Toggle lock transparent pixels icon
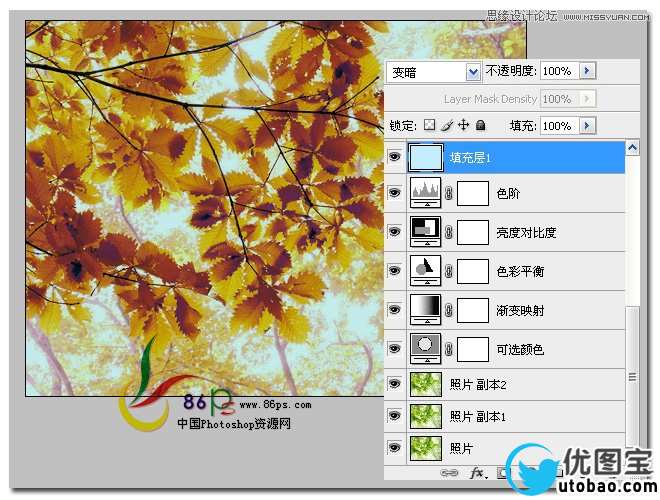This screenshot has height=500, width=660. click(429, 125)
